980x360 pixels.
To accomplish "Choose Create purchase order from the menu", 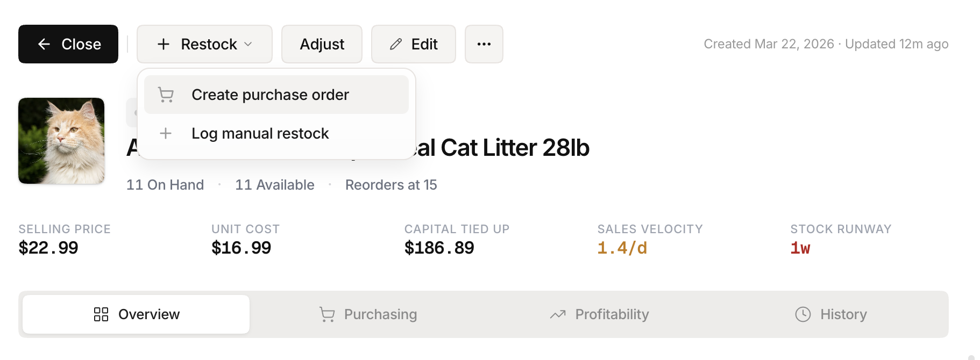I will point(271,95).
